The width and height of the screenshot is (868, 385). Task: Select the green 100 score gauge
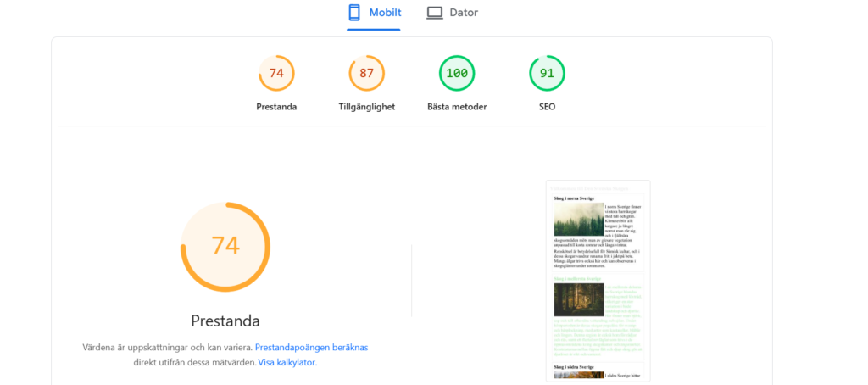coord(457,73)
